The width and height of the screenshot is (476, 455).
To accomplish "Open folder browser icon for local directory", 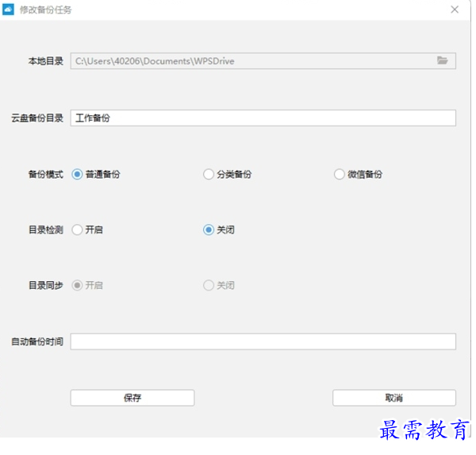I will (443, 60).
